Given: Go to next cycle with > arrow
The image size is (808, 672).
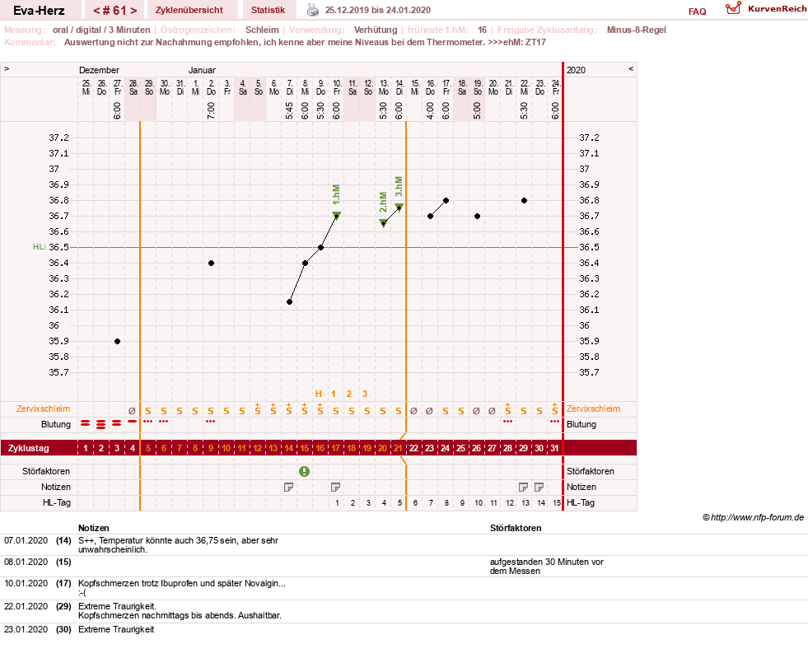Looking at the screenshot, I should (x=133, y=11).
